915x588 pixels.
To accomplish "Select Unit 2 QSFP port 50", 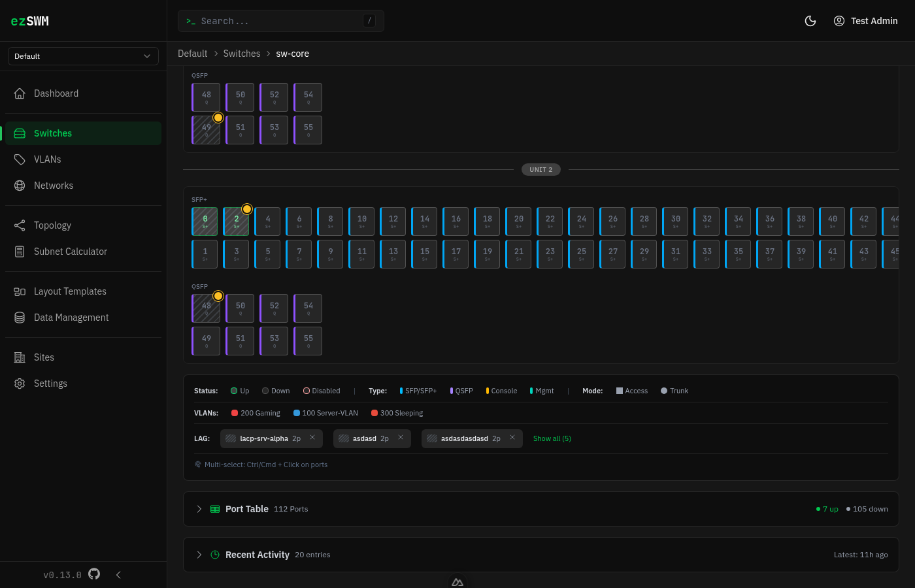I will [240, 308].
